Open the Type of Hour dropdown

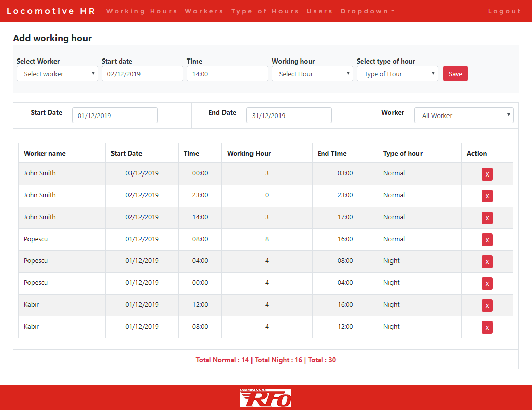pos(397,74)
